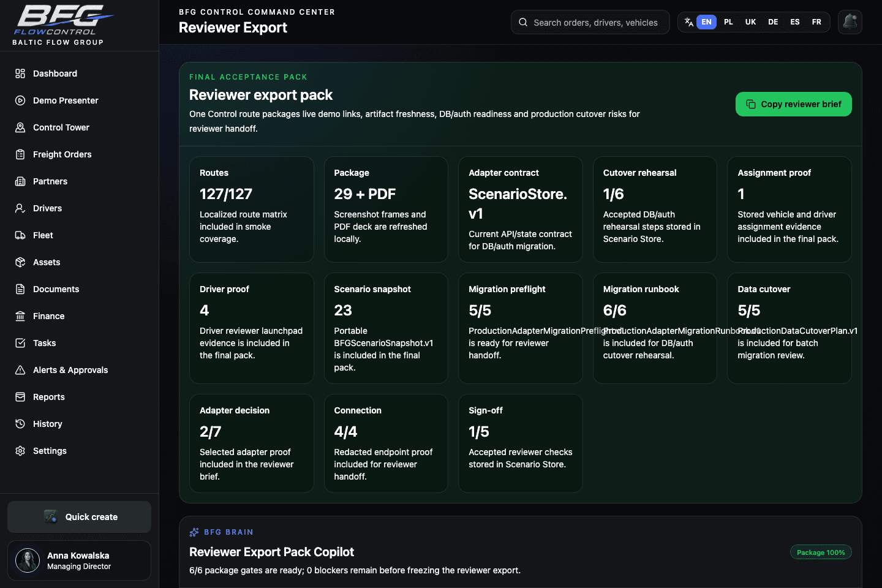
Task: Click the Documents label in sidebar
Action: pyautogui.click(x=56, y=289)
